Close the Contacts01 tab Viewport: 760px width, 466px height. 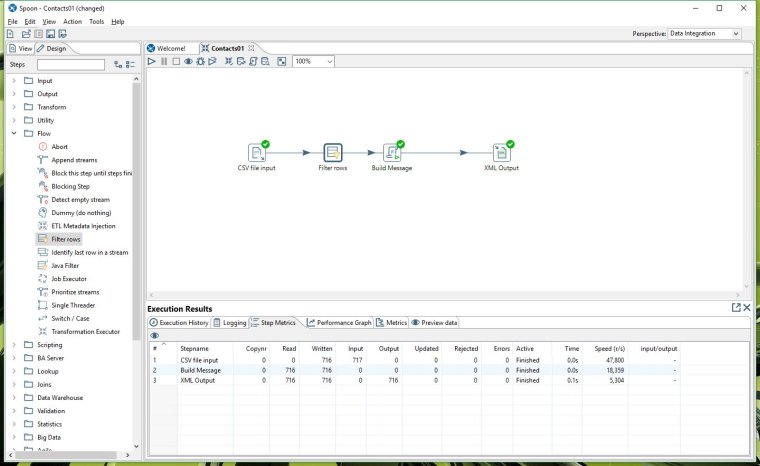pyautogui.click(x=253, y=48)
